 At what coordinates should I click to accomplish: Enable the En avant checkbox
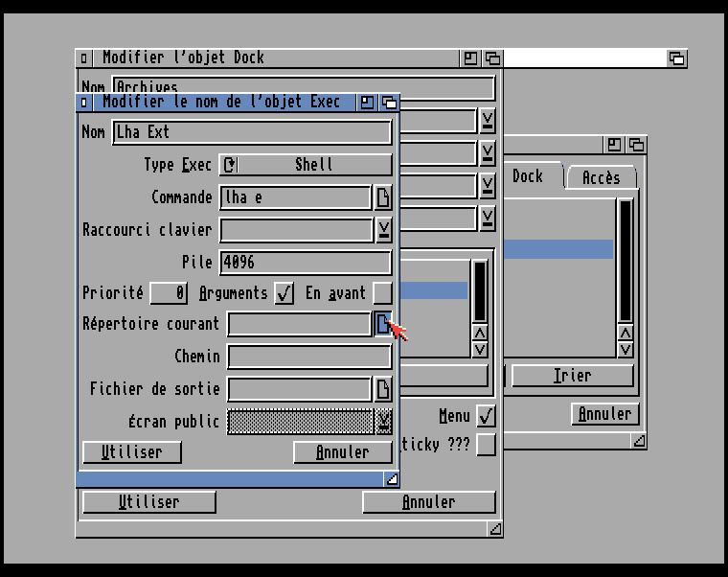[382, 293]
